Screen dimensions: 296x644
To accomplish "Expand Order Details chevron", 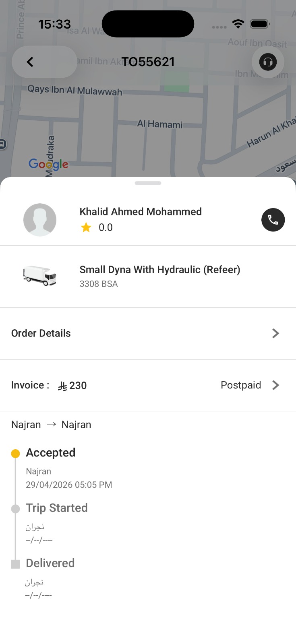I will pyautogui.click(x=275, y=333).
